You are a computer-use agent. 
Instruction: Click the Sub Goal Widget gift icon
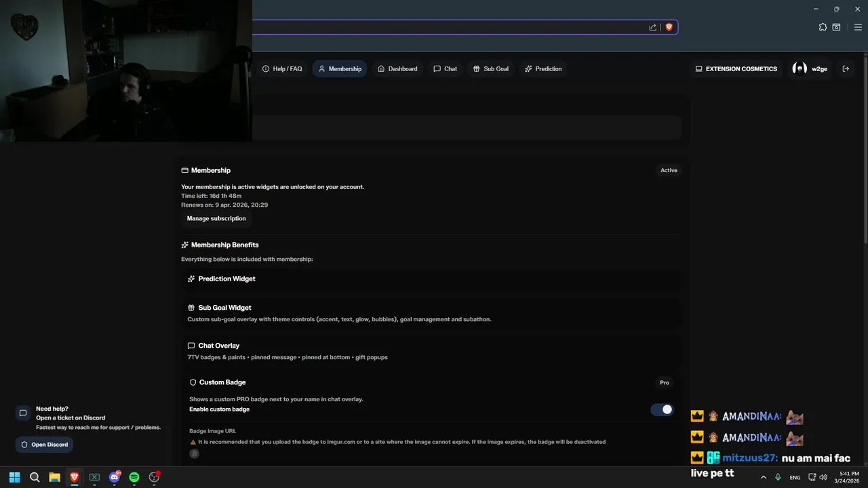191,308
